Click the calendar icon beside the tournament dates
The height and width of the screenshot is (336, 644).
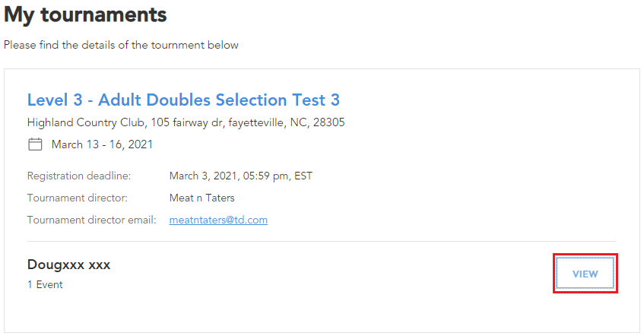(35, 144)
